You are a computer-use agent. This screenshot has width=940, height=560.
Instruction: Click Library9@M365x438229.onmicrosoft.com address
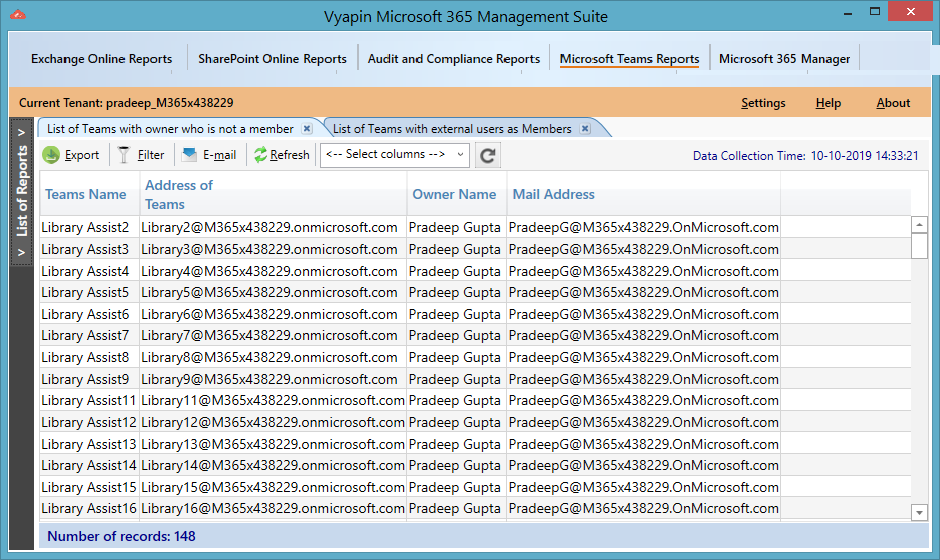(x=269, y=379)
